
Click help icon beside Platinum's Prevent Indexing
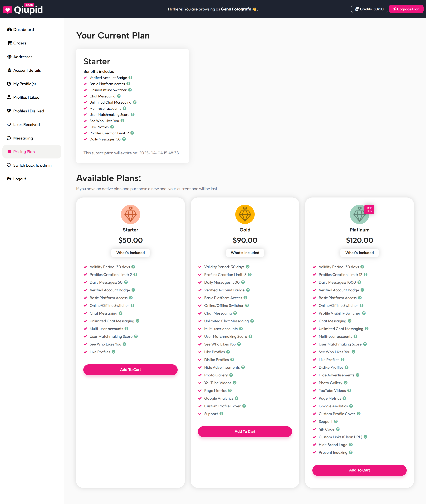(x=351, y=452)
